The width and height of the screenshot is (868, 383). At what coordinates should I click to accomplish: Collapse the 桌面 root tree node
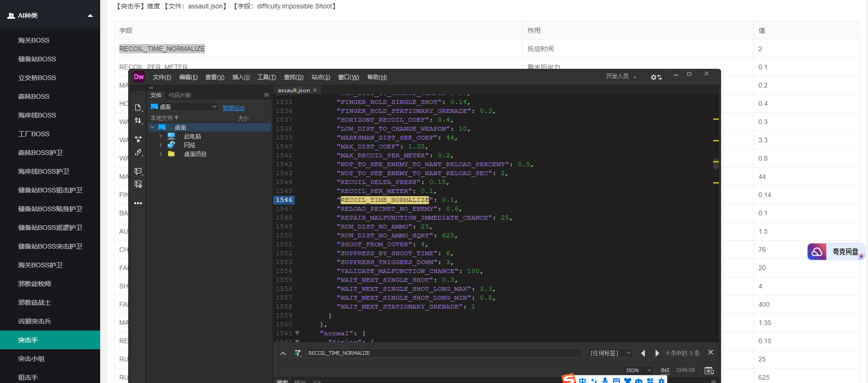[x=153, y=127]
